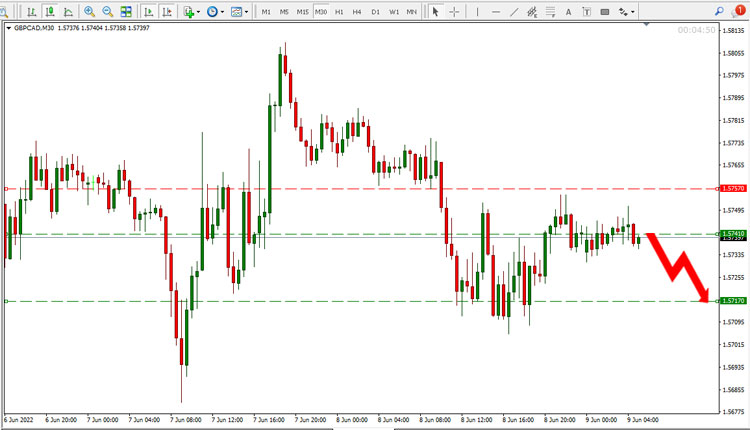Zoom in on the chart
Viewport: 750px width, 430px height.
tap(89, 11)
